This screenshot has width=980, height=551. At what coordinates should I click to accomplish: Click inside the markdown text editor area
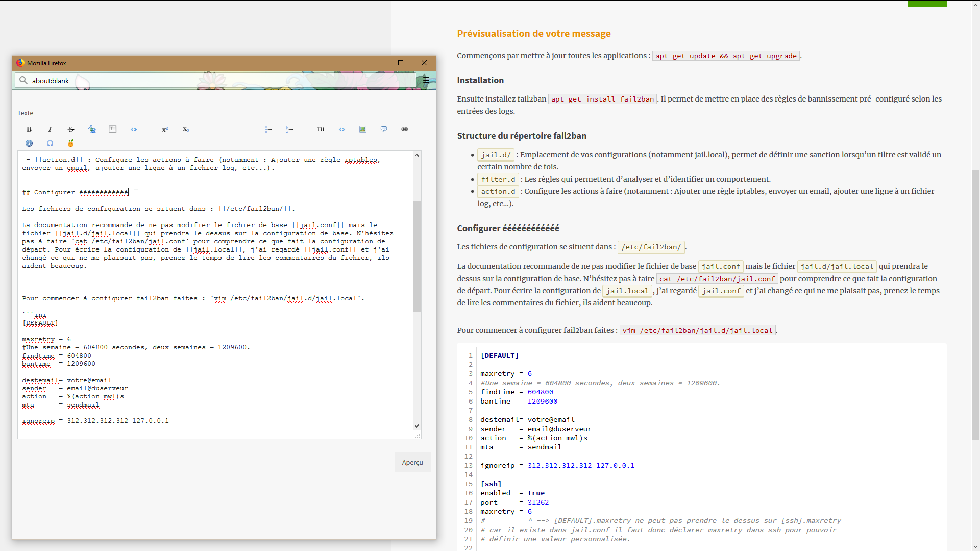215,294
